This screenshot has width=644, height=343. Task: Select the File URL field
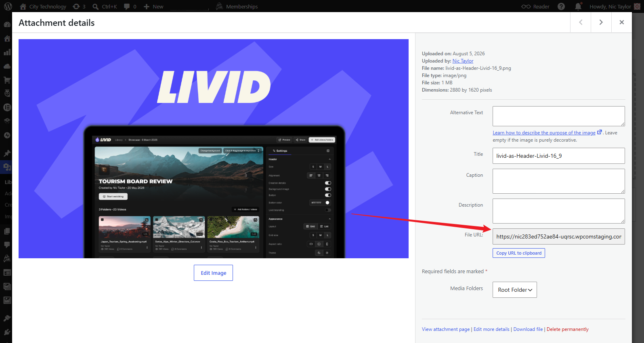[558, 236]
